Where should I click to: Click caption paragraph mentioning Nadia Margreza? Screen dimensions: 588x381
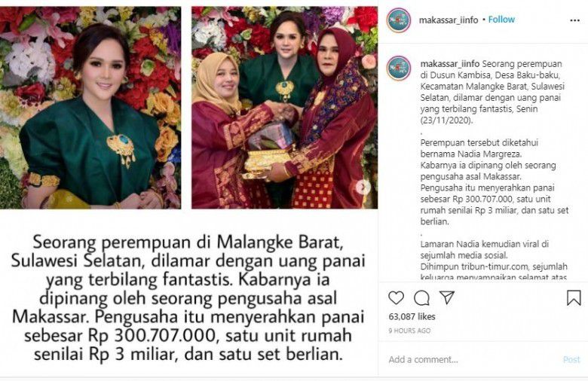pyautogui.click(x=495, y=182)
